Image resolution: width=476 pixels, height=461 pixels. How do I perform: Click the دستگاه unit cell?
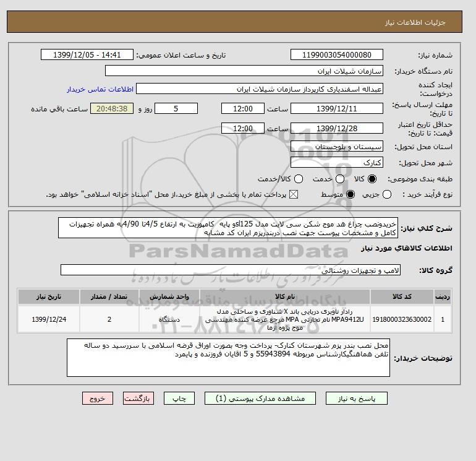(169, 319)
